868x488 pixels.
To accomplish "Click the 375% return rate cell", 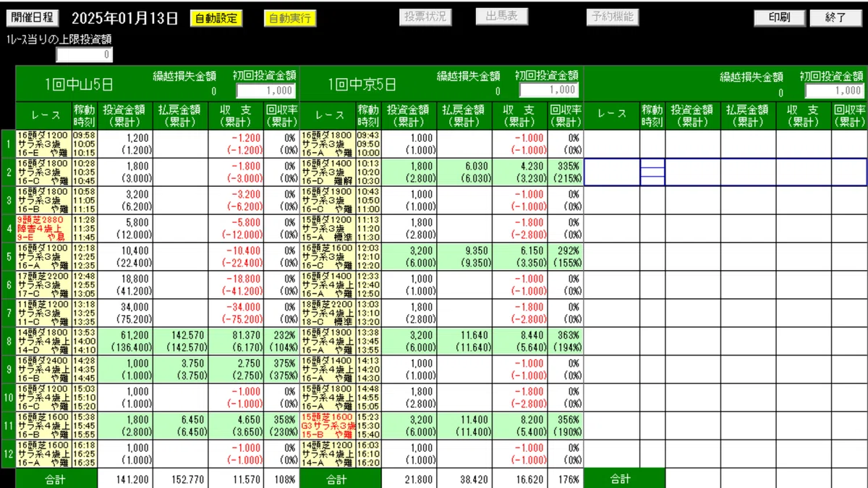I will 281,370.
